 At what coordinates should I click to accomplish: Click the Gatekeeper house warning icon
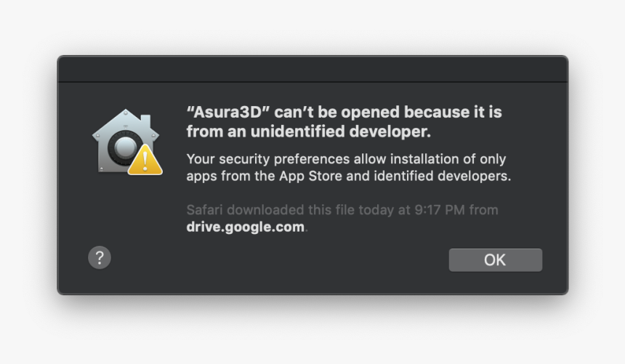(x=127, y=142)
